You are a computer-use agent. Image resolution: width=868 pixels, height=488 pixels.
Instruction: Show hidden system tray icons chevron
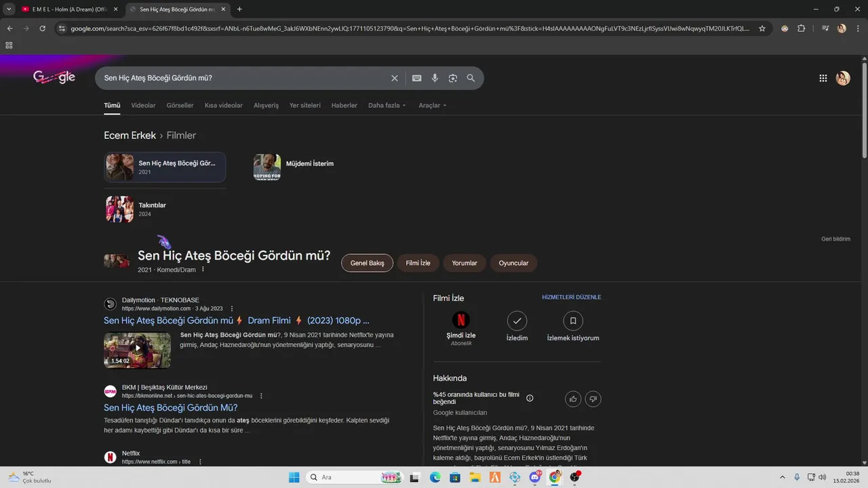point(783,477)
